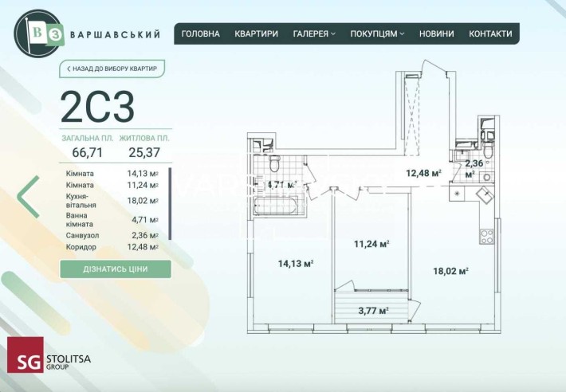Click the Дізнатись ціни button
This screenshot has height=392, width=566.
click(116, 269)
